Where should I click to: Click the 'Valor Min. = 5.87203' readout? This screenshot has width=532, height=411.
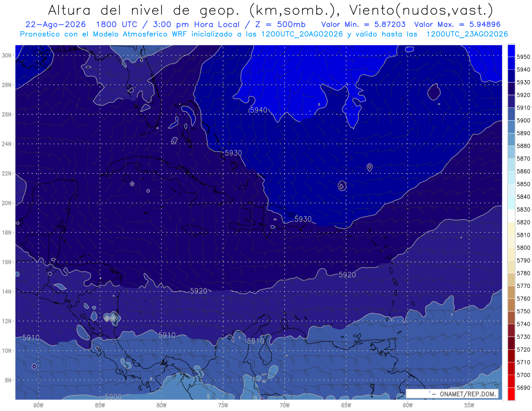364,25
